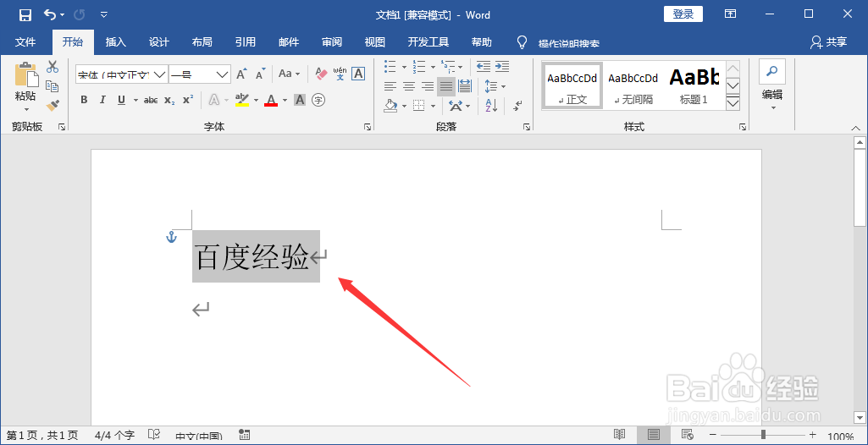Open the 开发工具 tab

[x=428, y=42]
